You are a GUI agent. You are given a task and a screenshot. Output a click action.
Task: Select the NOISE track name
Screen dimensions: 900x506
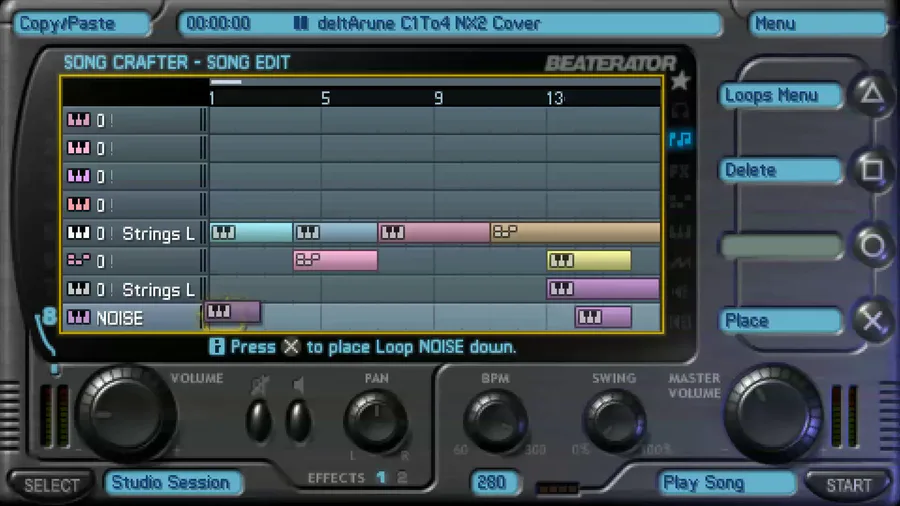coord(119,318)
